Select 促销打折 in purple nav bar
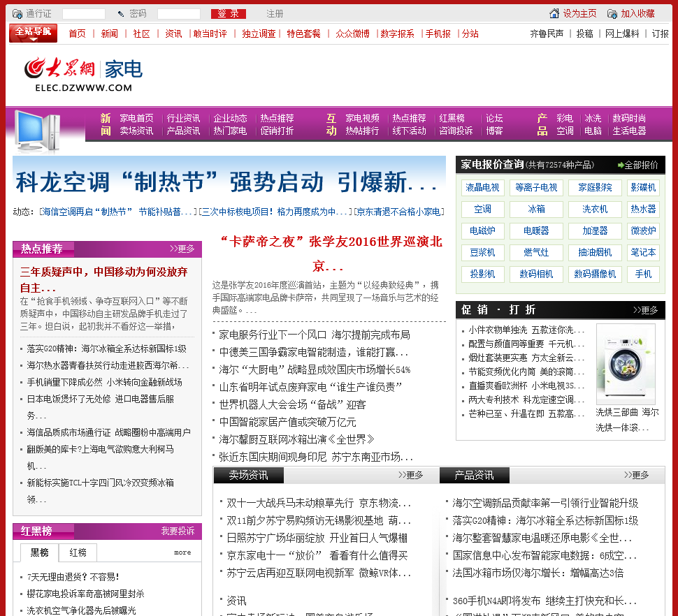 pyautogui.click(x=277, y=131)
